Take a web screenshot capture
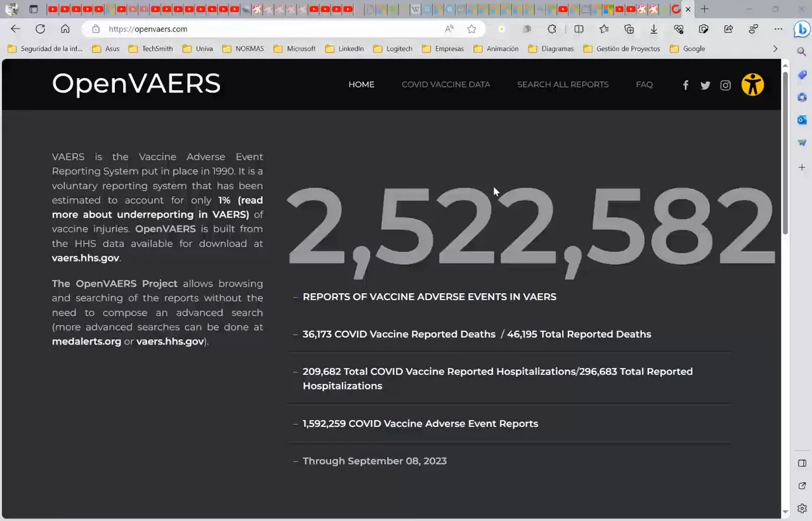The image size is (812, 521). coord(704,29)
